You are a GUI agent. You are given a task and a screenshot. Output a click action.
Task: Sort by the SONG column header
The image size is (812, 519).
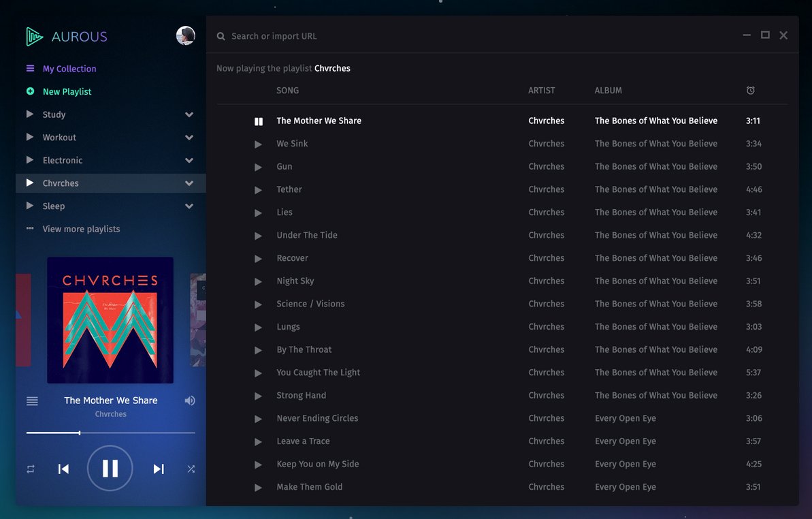coord(287,90)
